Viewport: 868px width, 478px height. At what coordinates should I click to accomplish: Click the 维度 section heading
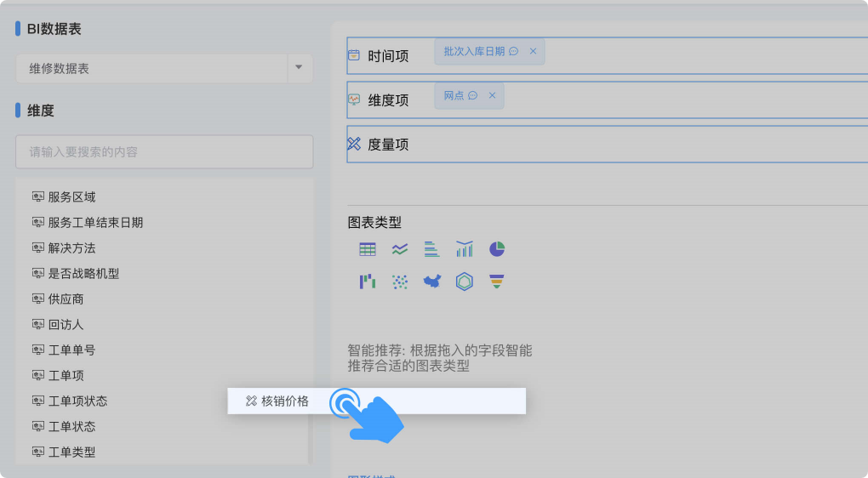pyautogui.click(x=40, y=110)
